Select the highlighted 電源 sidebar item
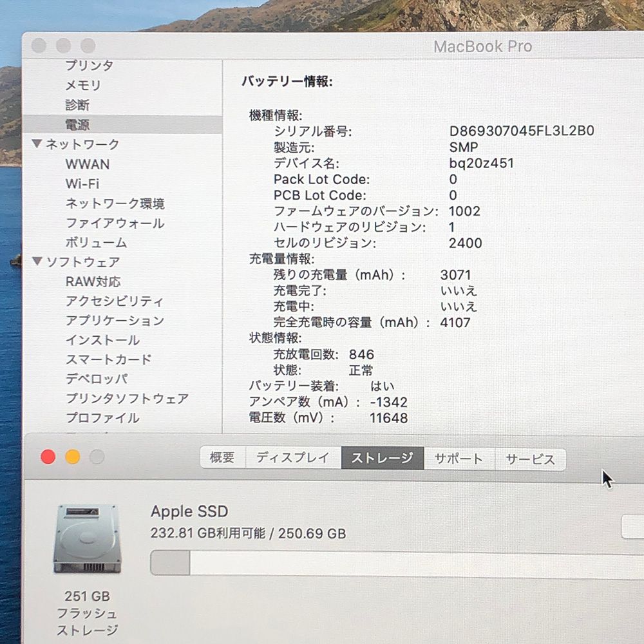644x644 pixels. [77, 124]
